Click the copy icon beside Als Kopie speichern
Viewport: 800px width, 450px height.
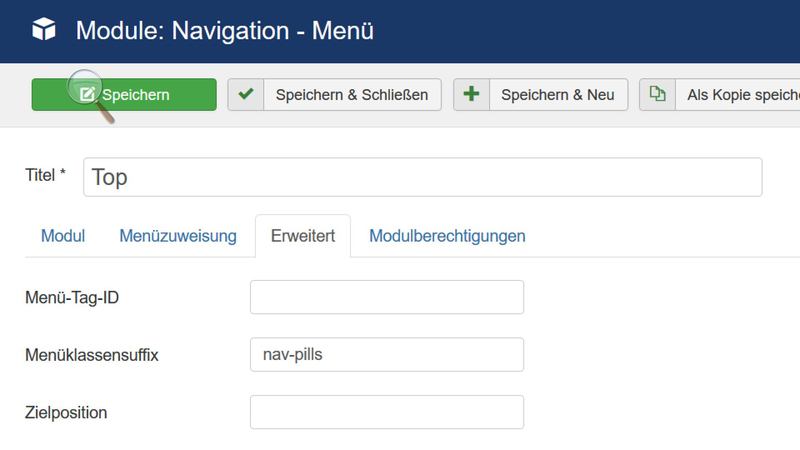coord(657,95)
